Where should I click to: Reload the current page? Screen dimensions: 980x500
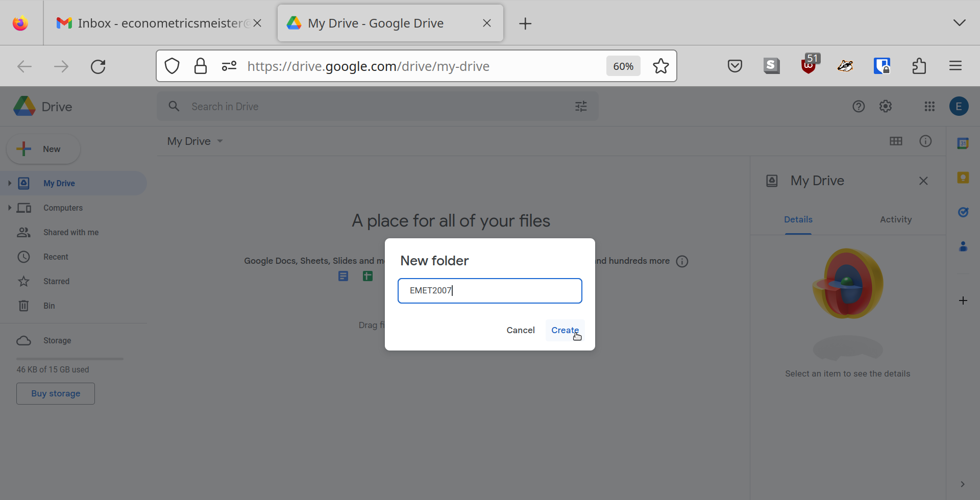click(98, 66)
